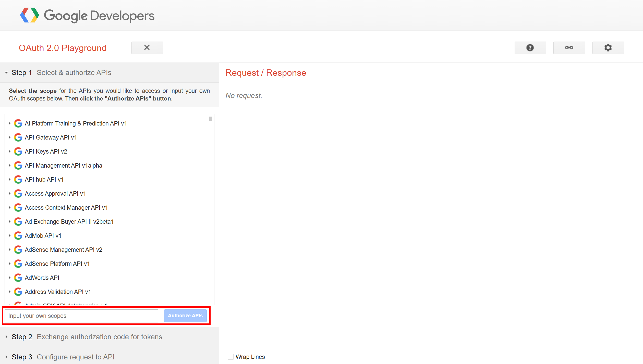This screenshot has height=364, width=643.
Task: Expand Access Approval API v1 scopes
Action: click(9, 193)
